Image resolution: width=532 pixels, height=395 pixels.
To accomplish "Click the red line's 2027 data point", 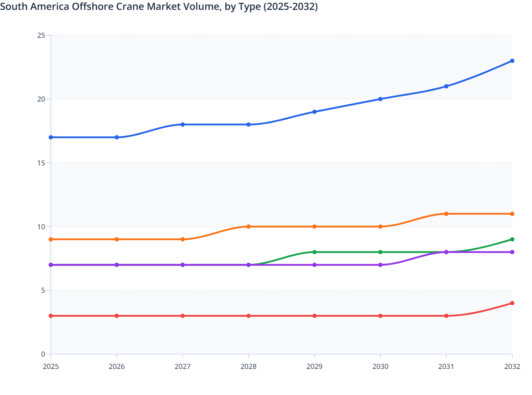I will [x=182, y=316].
